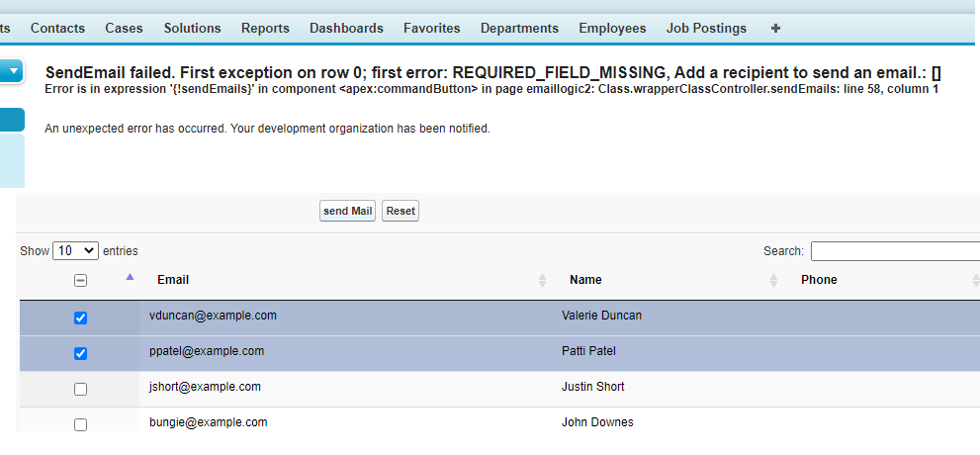Select the Cases tab
Image resolution: width=980 pixels, height=455 pixels.
coord(124,29)
